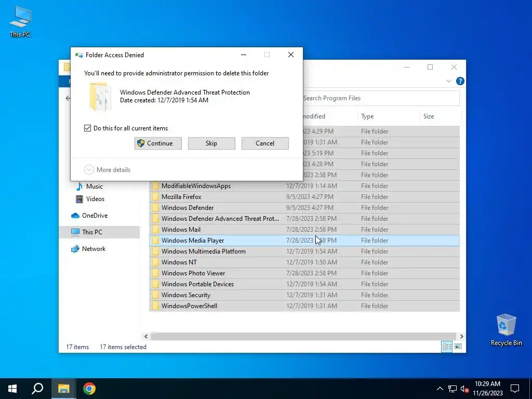The image size is (532, 399).
Task: Check 'Do this for all current items' box
Action: [87, 128]
